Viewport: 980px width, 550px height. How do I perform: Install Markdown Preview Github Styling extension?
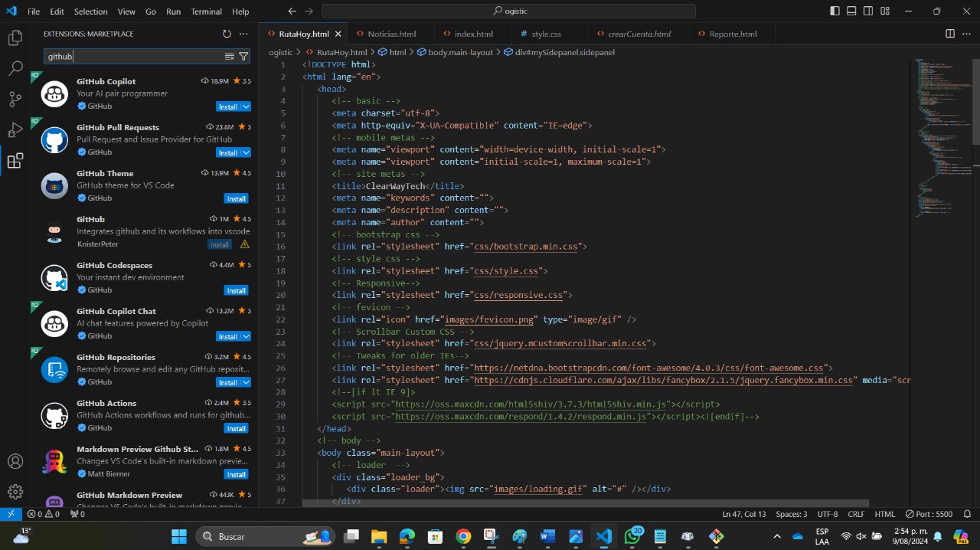click(236, 474)
